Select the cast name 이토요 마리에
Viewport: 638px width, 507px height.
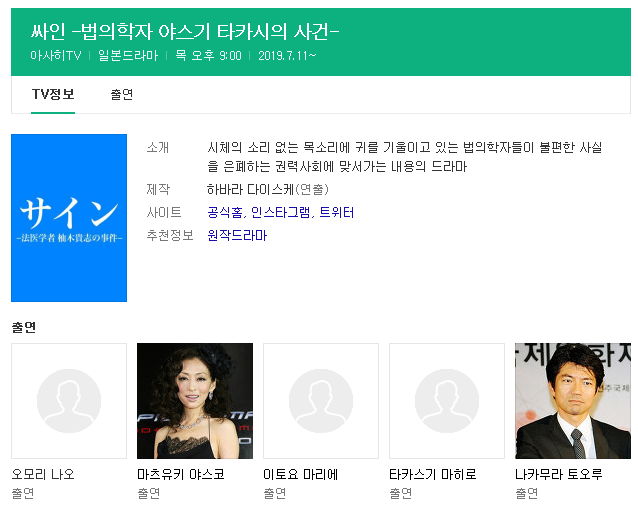[x=300, y=474]
